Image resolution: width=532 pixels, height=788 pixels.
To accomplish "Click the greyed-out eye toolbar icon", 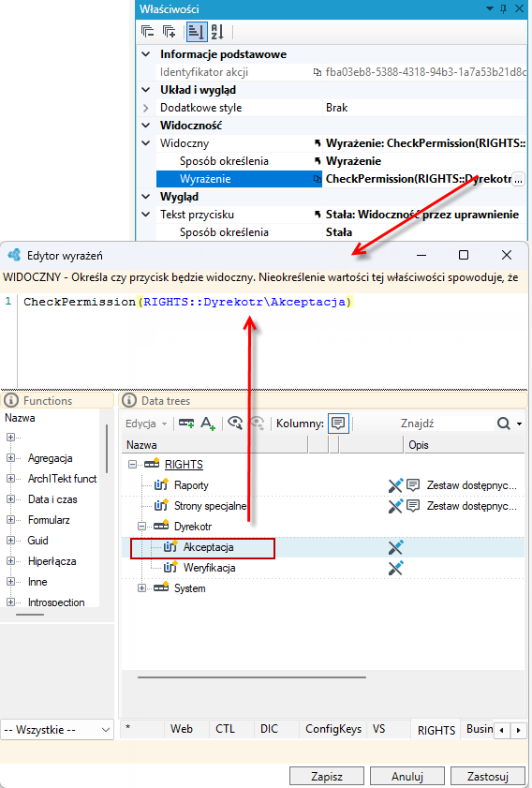I will point(258,424).
